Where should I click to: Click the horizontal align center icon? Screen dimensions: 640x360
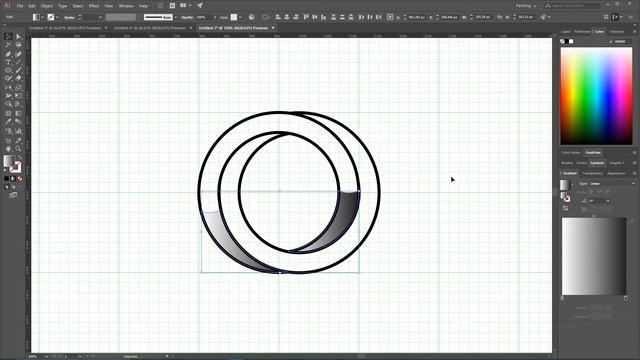pyautogui.click(x=287, y=17)
